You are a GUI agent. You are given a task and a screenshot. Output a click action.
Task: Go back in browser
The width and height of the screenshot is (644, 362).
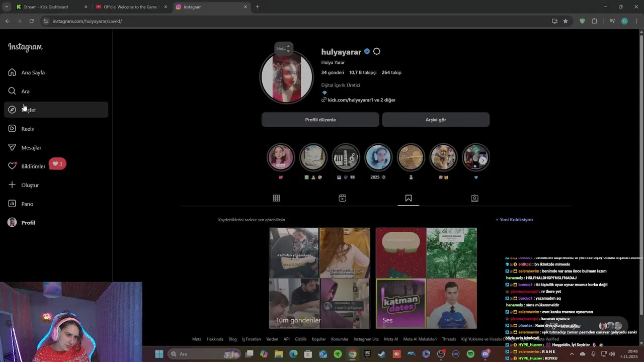tap(7, 21)
